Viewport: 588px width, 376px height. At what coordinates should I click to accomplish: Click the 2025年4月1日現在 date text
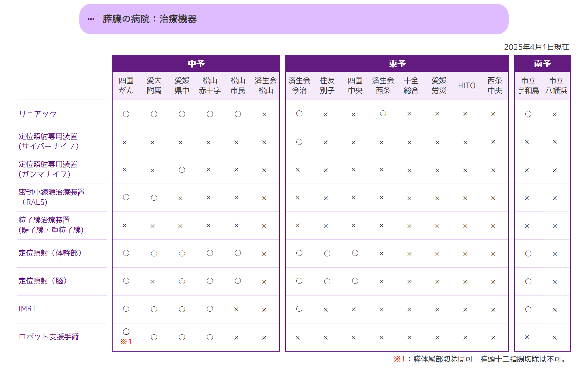(x=536, y=47)
